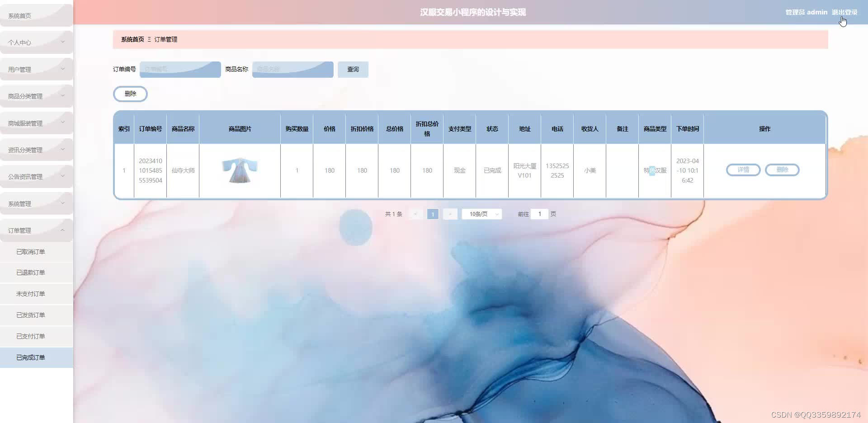
Task: Open 系统首页 in the sidebar
Action: tap(36, 16)
